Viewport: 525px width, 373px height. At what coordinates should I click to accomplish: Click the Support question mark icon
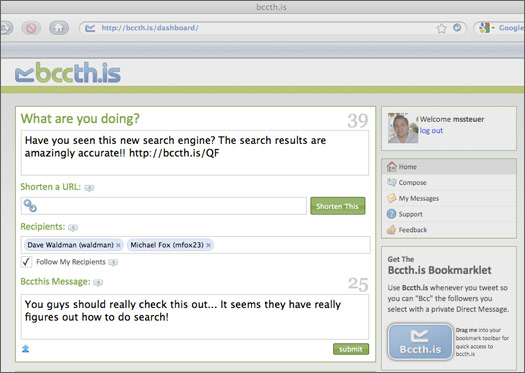(391, 214)
